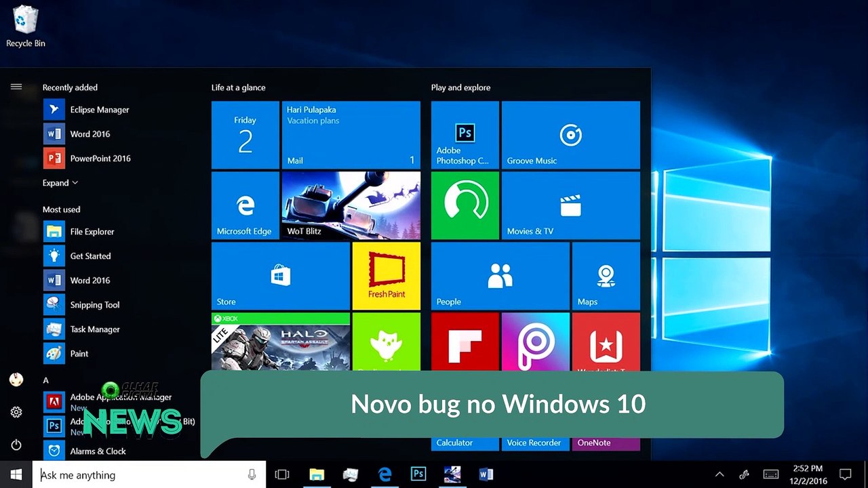Open the Action Center notifications
This screenshot has height=488, width=868.
pyautogui.click(x=845, y=474)
